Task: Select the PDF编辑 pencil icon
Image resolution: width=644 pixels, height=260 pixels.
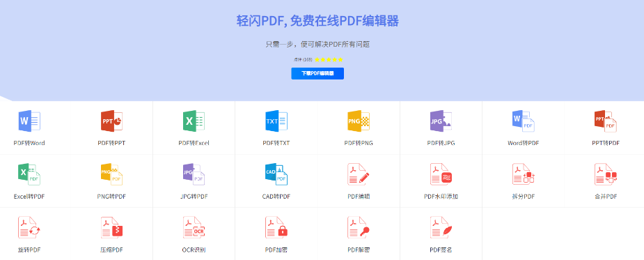Action: pos(359,174)
